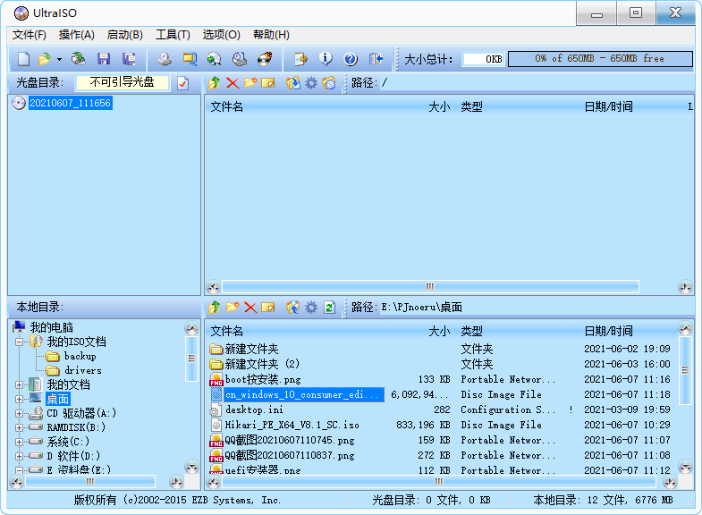Click the red Delete X in disc pane toolbar
Viewport: 702px width, 515px height.
[x=232, y=83]
